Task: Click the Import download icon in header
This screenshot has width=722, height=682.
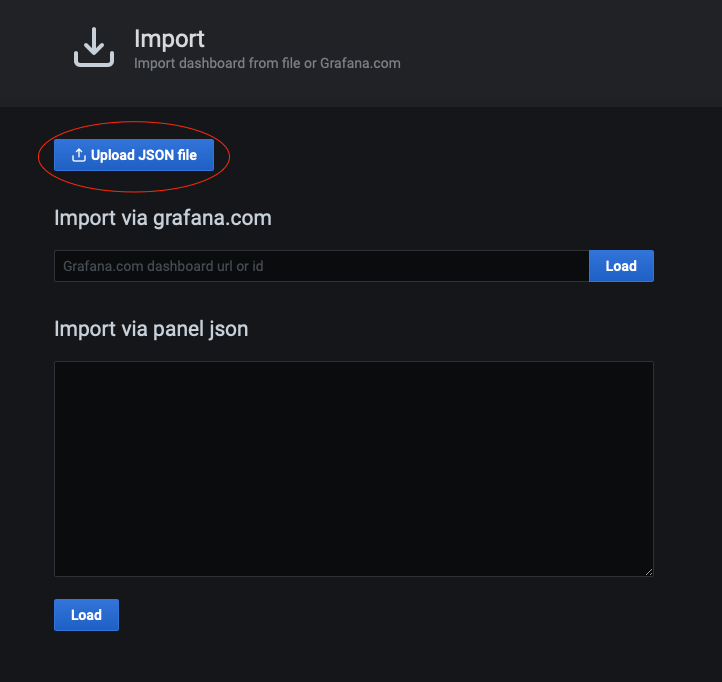Action: 94,48
